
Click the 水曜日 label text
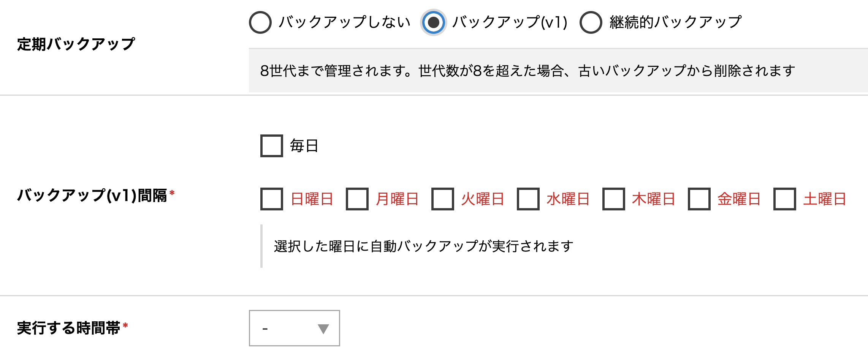(x=568, y=199)
